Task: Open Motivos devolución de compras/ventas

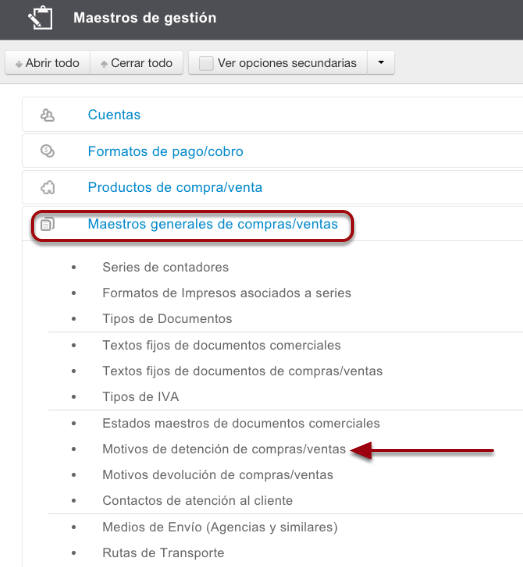Action: pos(218,475)
